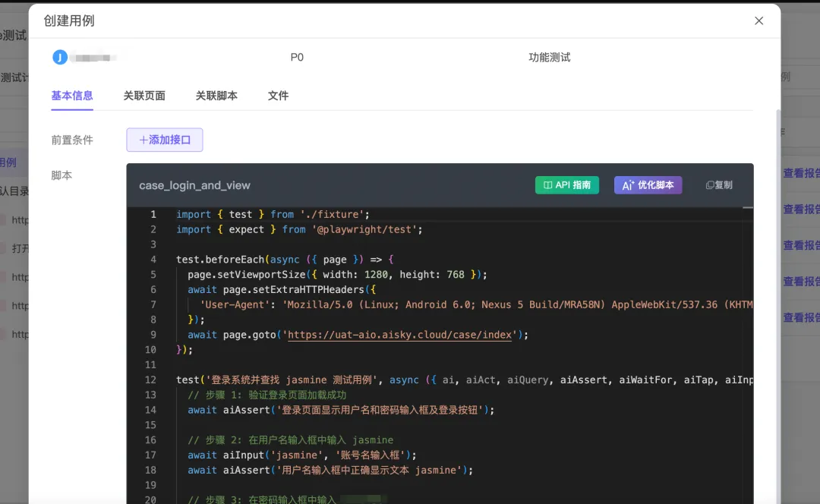The image size is (820, 504).
Task: Click line number 12 in gutter
Action: (150, 380)
